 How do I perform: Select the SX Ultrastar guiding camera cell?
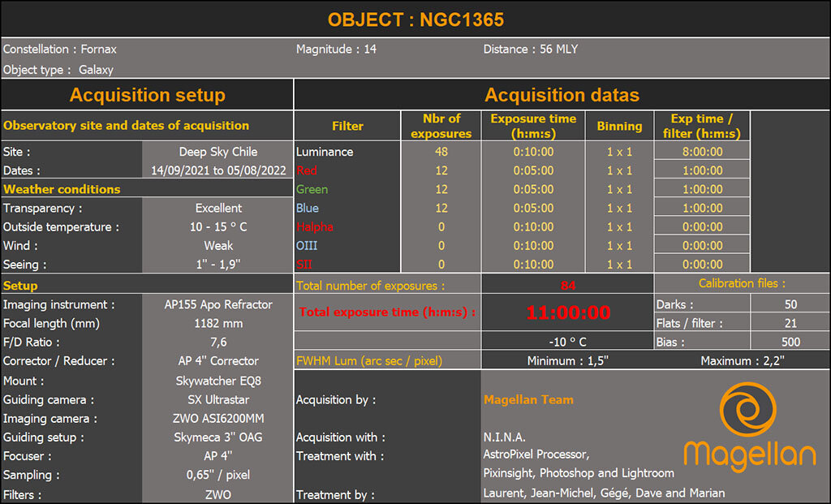pyautogui.click(x=217, y=399)
